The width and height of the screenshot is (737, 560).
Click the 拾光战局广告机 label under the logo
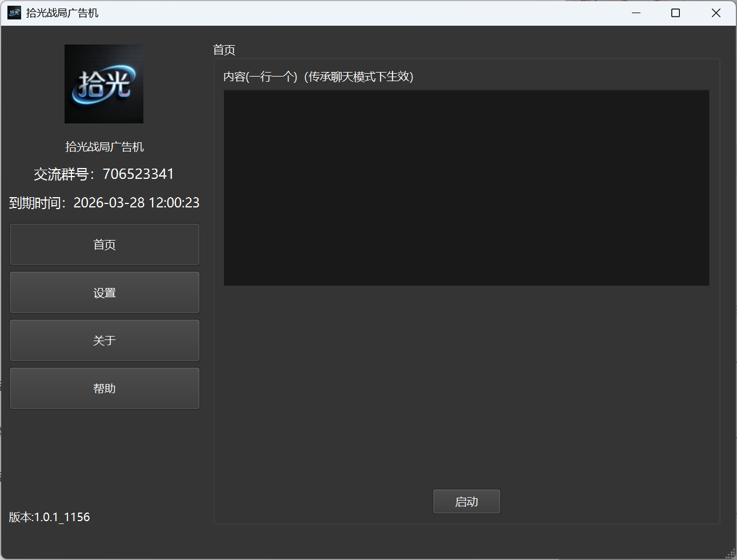[105, 147]
